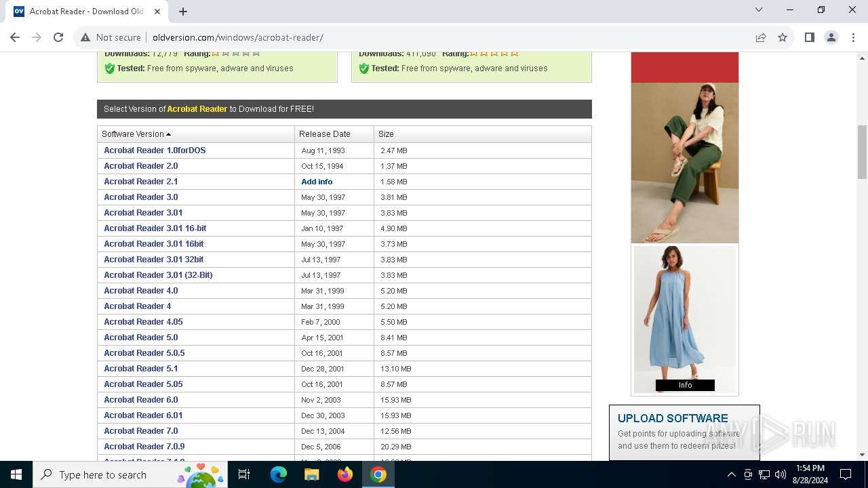Open the network status icon
868x488 pixels.
(764, 474)
